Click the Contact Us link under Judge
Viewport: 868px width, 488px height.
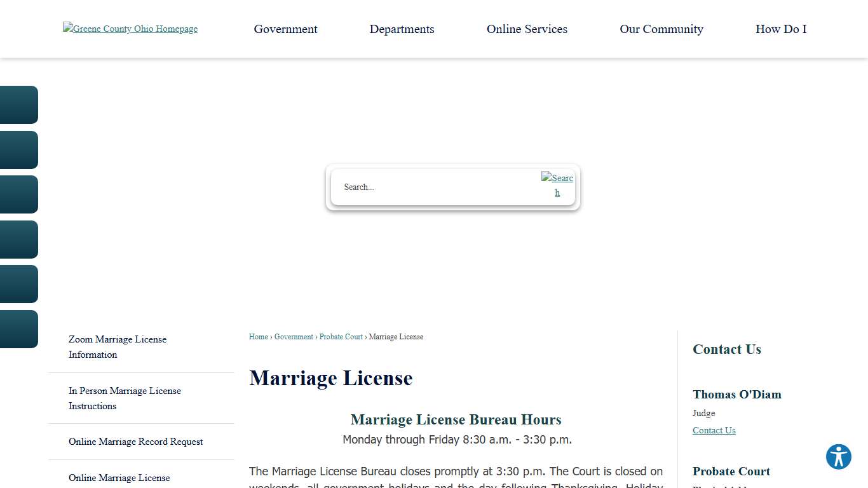point(714,430)
